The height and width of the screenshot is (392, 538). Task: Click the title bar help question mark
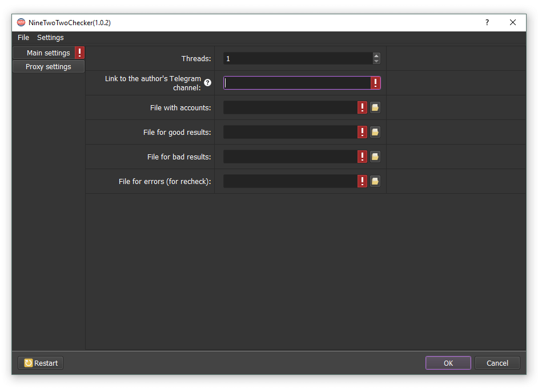[x=487, y=22]
